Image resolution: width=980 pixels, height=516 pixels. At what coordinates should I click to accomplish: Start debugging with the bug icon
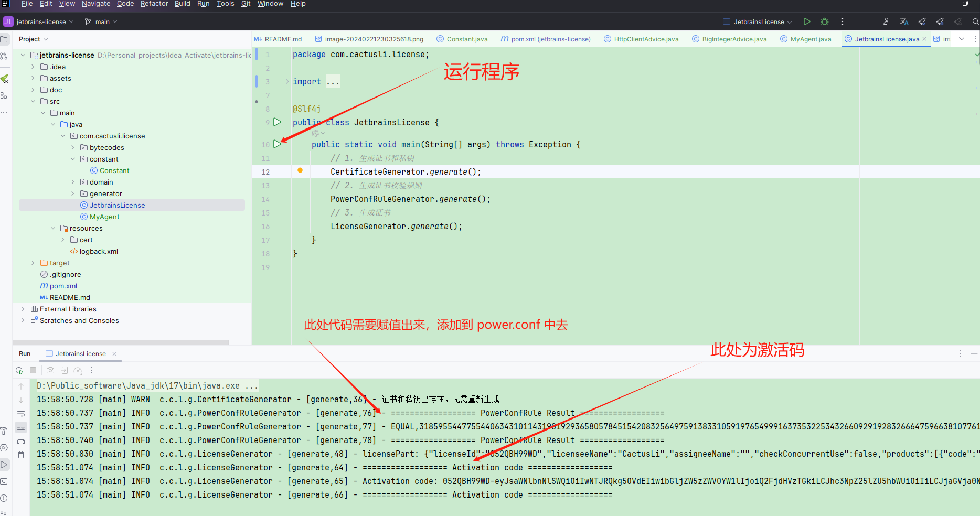(x=825, y=21)
